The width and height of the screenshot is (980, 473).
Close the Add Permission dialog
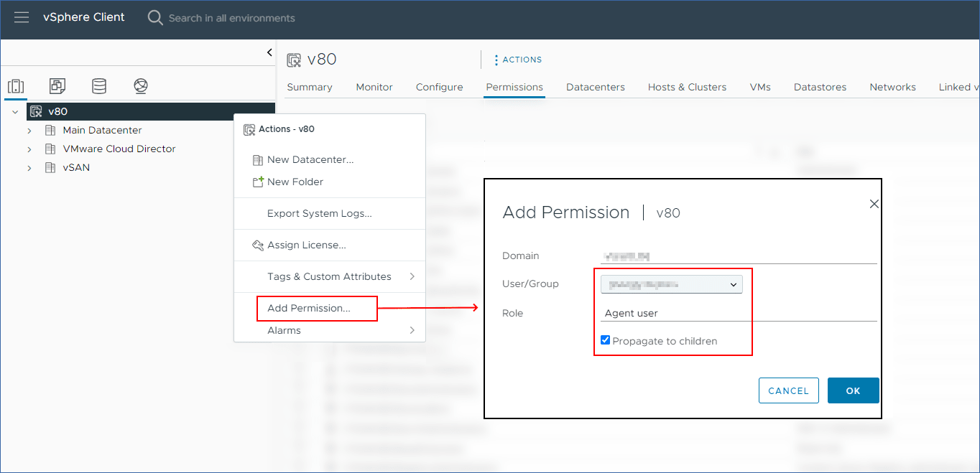874,204
